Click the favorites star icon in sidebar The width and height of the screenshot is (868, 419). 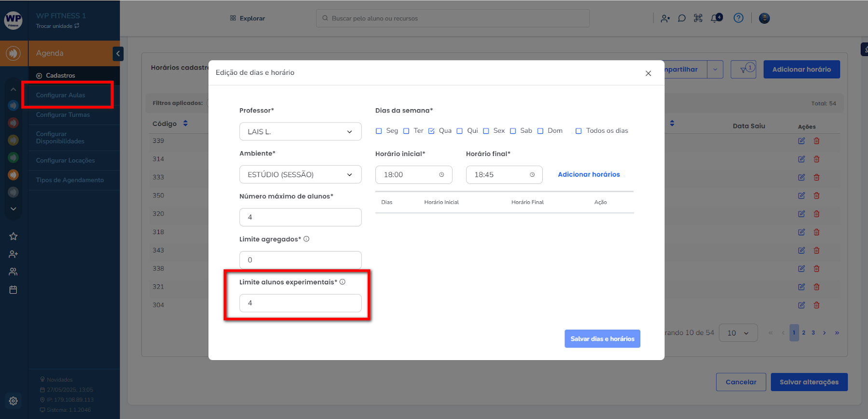13,236
